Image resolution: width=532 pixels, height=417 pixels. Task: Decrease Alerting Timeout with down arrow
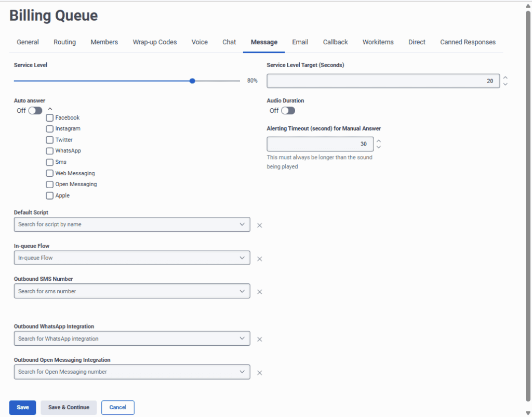(x=378, y=147)
